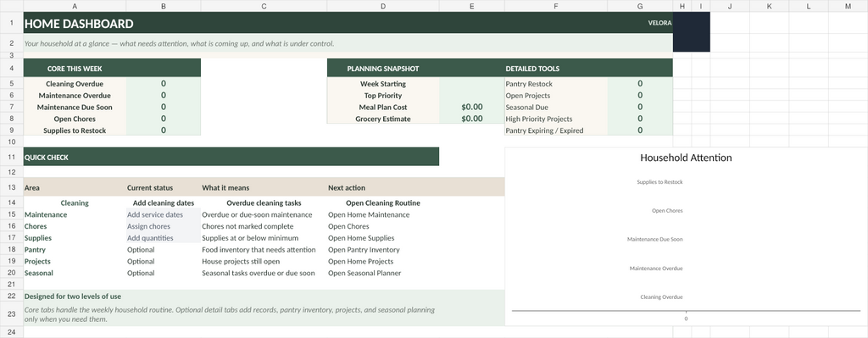
Task: Click the Grocery Estimate $0.00 value
Action: (x=471, y=119)
